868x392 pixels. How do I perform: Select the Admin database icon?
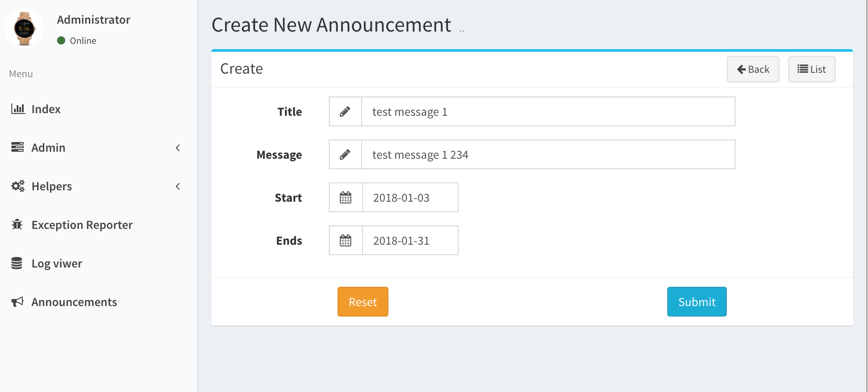coord(18,147)
